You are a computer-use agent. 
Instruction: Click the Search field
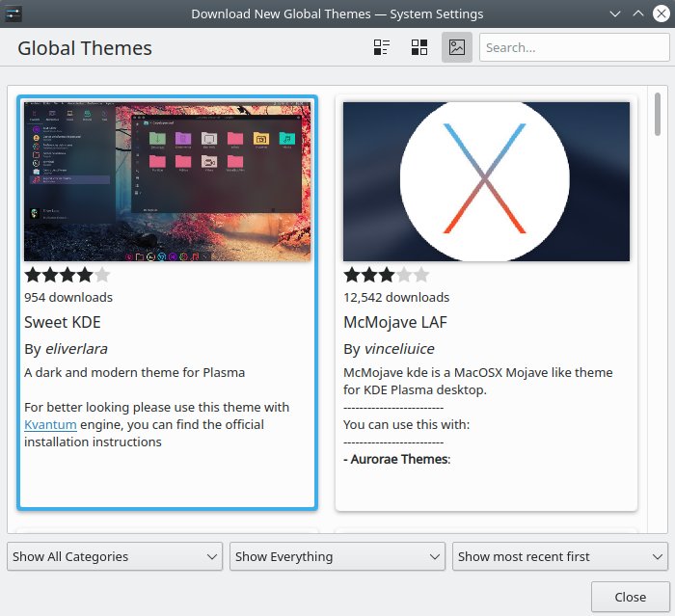tap(575, 47)
